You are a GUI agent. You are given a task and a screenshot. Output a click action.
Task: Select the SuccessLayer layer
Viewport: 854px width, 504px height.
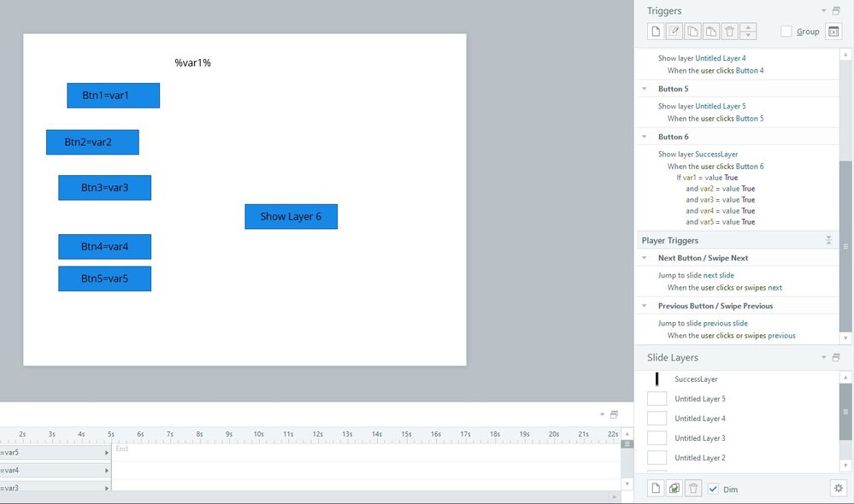coord(696,379)
